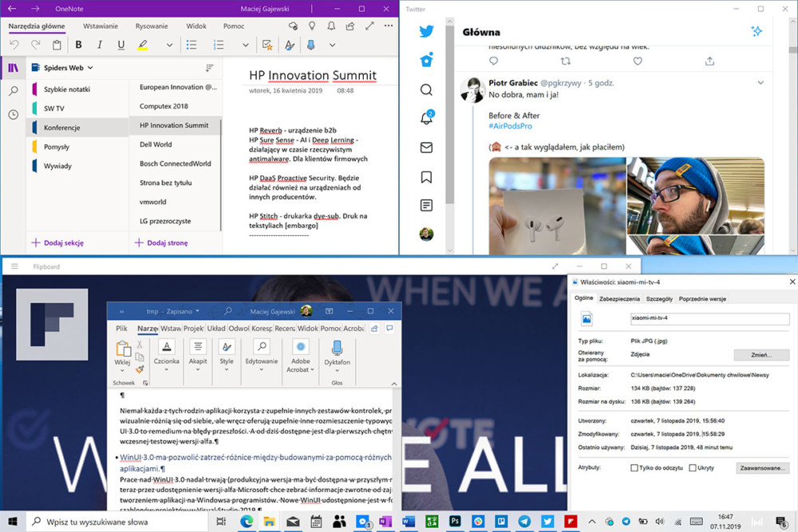Open OneNote notifications bell
The width and height of the screenshot is (798, 532).
click(x=331, y=26)
